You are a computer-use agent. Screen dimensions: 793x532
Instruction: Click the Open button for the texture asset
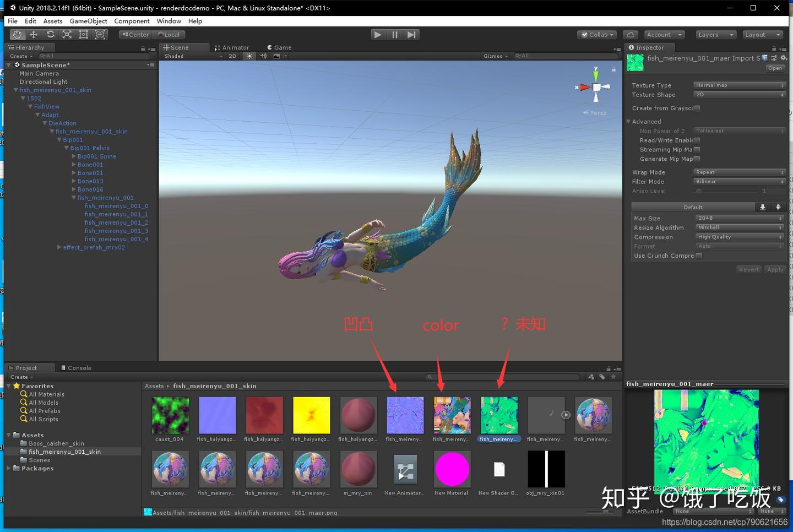pos(775,68)
